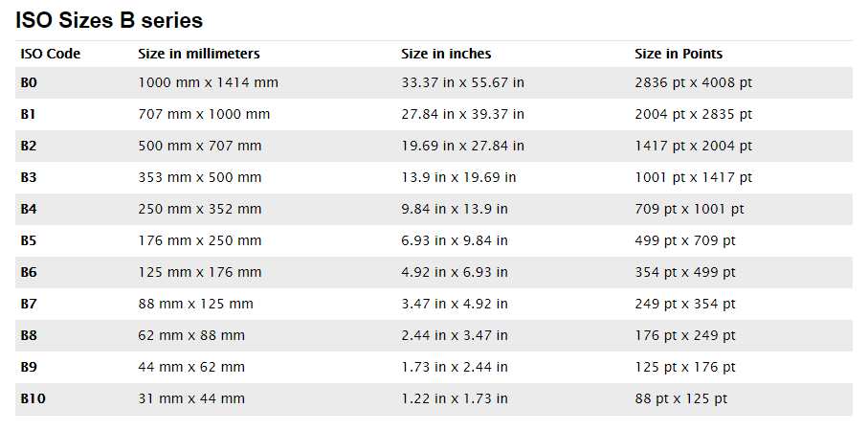Image resolution: width=868 pixels, height=431 pixels.
Task: Click the 'Size in inches' column header
Action: click(446, 54)
